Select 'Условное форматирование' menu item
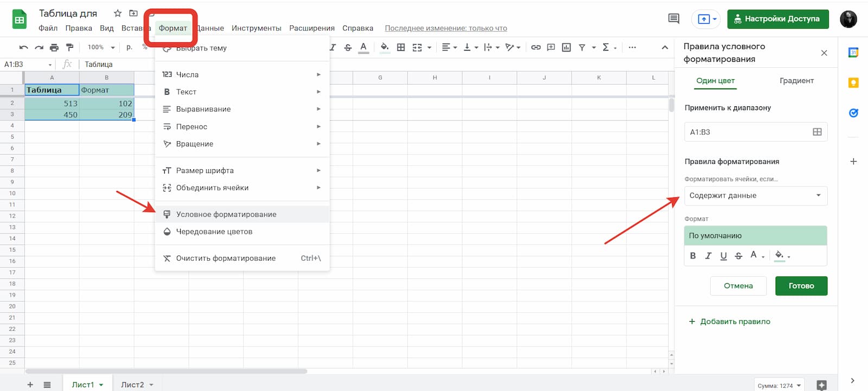The image size is (868, 391). point(226,214)
